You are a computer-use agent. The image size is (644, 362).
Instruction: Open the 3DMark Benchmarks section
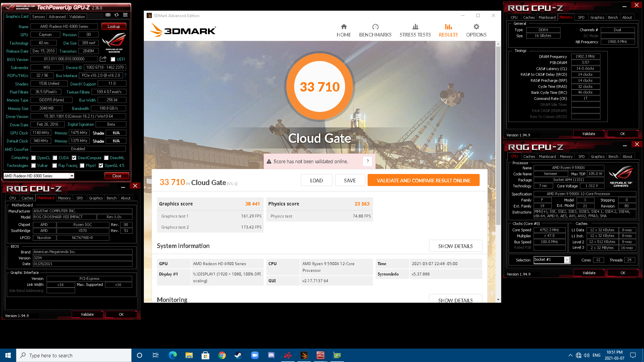(375, 31)
